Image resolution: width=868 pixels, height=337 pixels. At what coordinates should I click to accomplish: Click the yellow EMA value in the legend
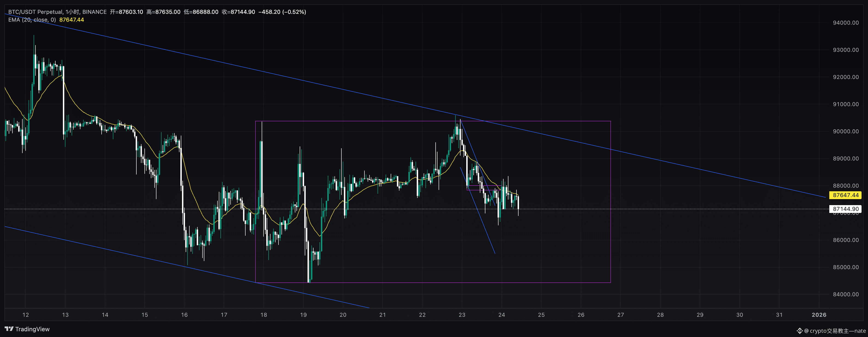coord(72,20)
